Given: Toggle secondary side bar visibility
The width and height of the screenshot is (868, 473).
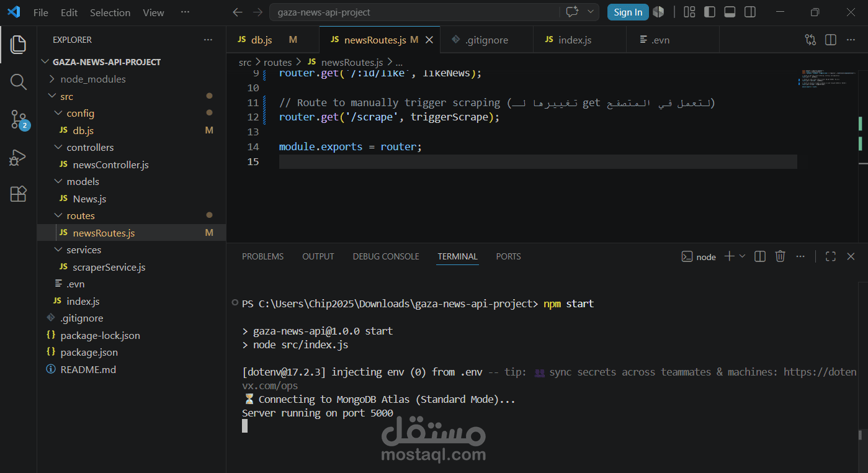Looking at the screenshot, I should 749,12.
